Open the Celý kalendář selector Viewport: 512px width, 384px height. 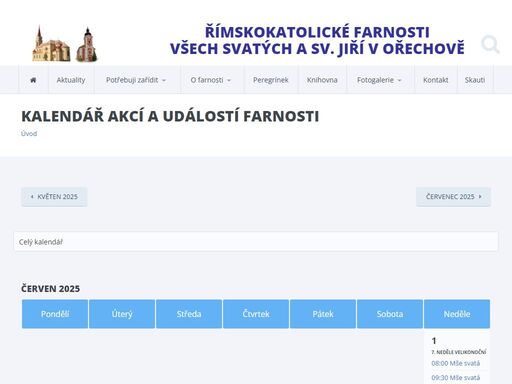[x=256, y=241]
